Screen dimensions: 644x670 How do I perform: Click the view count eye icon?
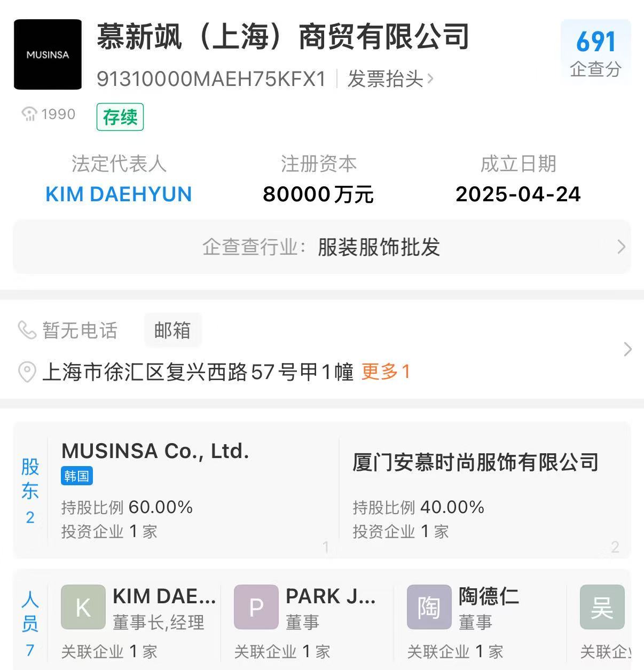pyautogui.click(x=29, y=114)
